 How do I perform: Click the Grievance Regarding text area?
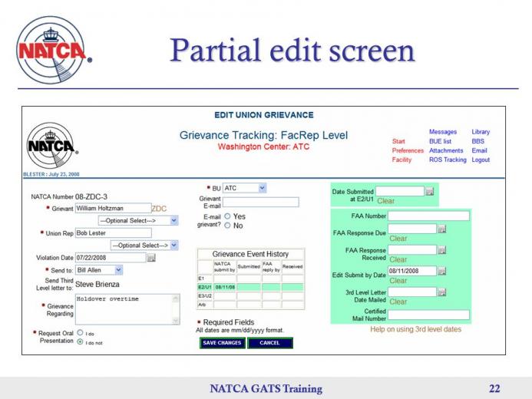pos(127,309)
